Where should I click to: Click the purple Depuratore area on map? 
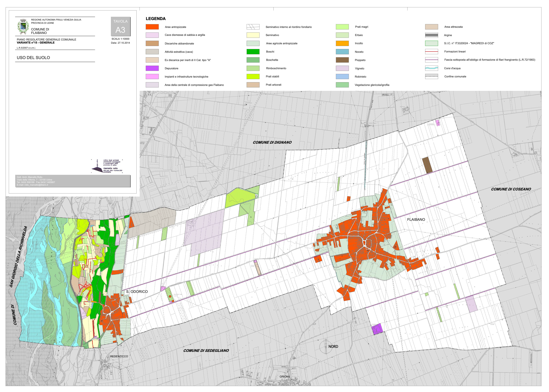coord(377,329)
